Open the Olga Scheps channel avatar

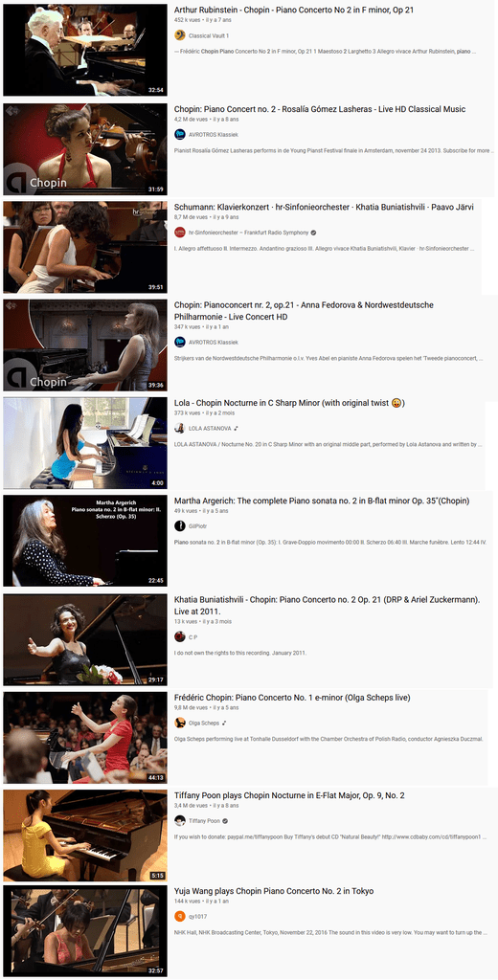179,723
